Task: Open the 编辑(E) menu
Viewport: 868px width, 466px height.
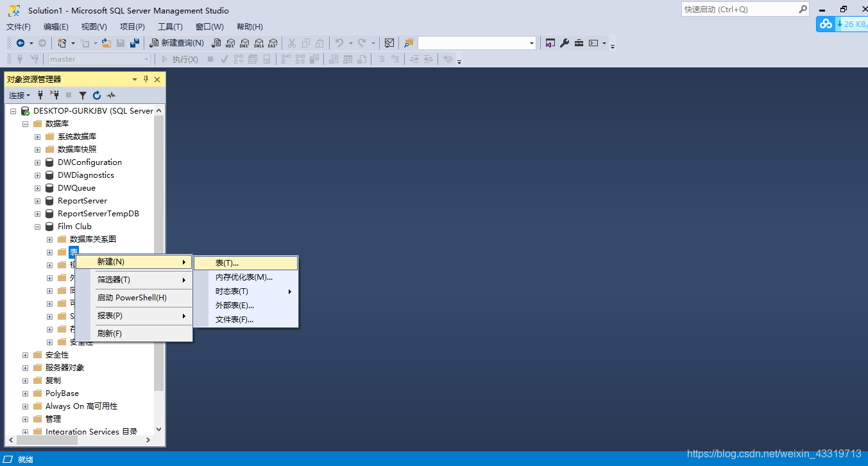Action: click(x=56, y=26)
